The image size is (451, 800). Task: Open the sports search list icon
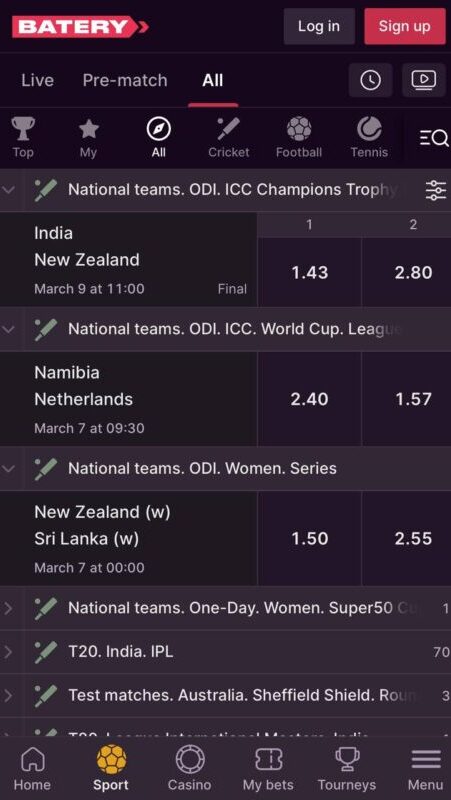pos(434,138)
